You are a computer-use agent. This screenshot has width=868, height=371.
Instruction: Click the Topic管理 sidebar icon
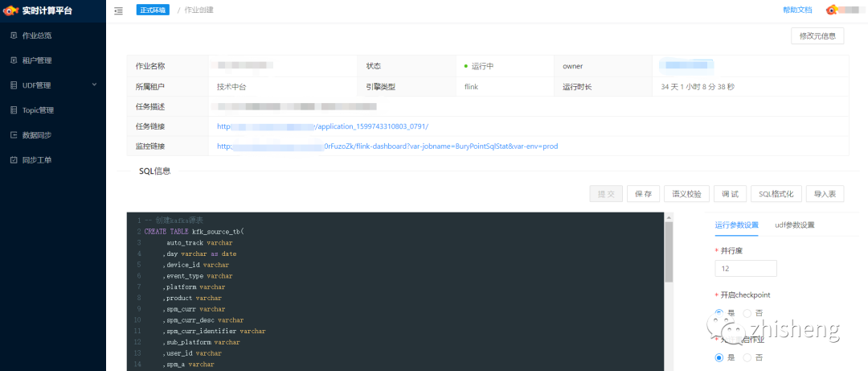point(14,110)
